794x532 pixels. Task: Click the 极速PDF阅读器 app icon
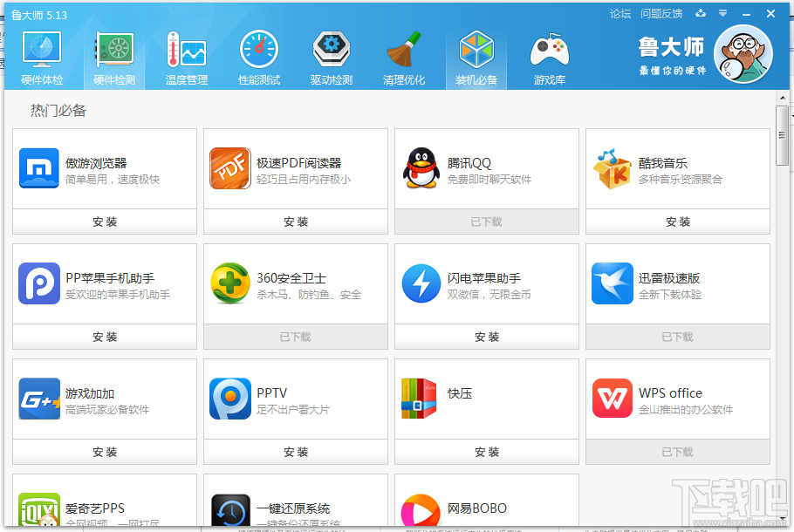click(230, 168)
